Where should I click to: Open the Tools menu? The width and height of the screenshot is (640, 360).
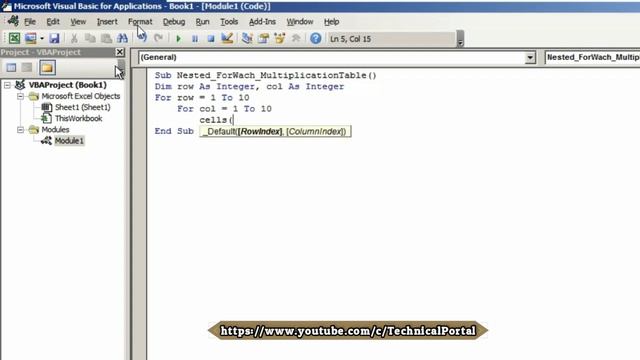pos(229,22)
